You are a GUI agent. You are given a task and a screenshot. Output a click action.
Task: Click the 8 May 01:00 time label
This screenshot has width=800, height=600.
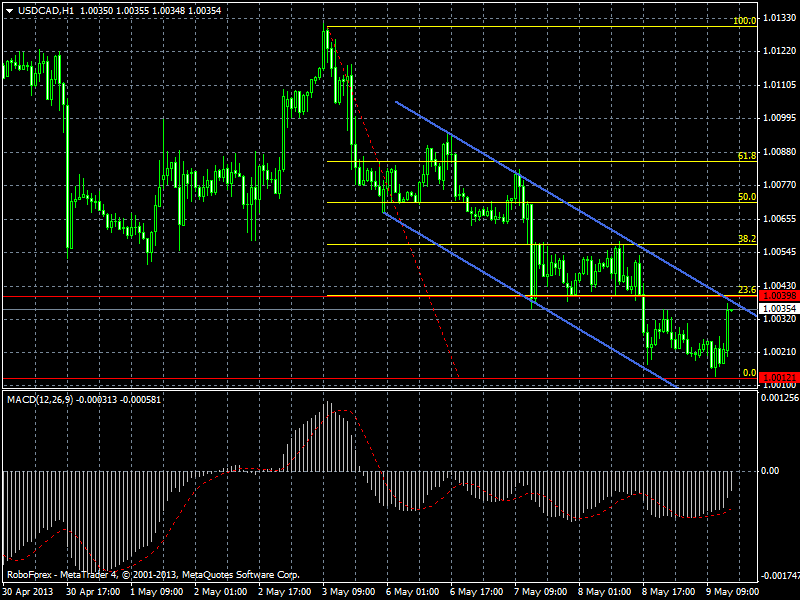coord(605,592)
